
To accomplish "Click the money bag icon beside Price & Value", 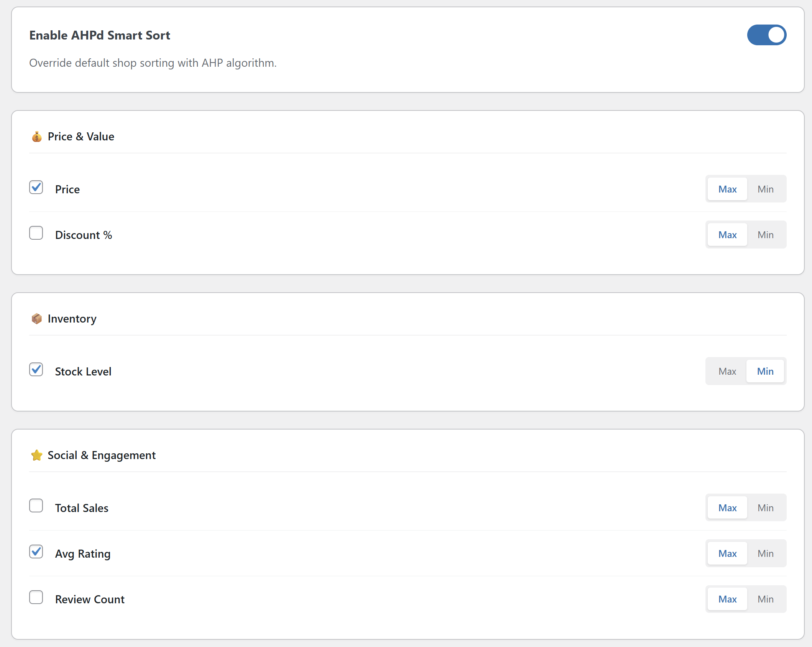I will point(36,136).
